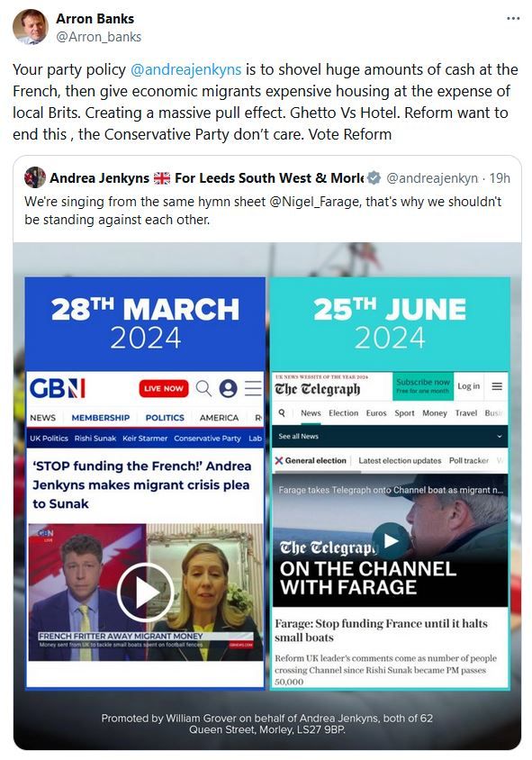Click the GBN user account icon

[x=229, y=388]
